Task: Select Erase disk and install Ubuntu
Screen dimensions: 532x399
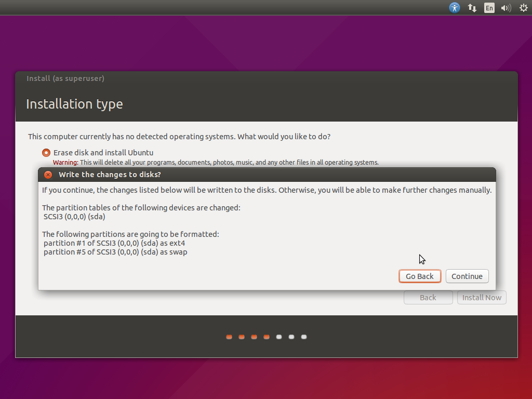Action: click(x=47, y=153)
